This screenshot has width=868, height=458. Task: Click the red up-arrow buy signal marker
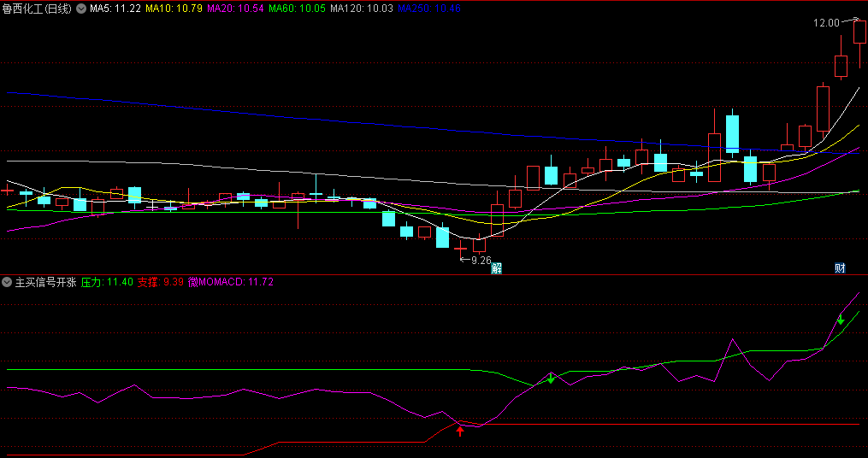pos(460,430)
